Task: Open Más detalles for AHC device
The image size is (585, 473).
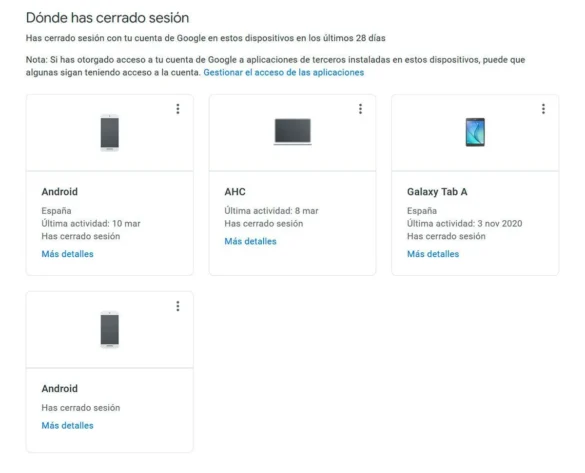Action: coord(250,241)
